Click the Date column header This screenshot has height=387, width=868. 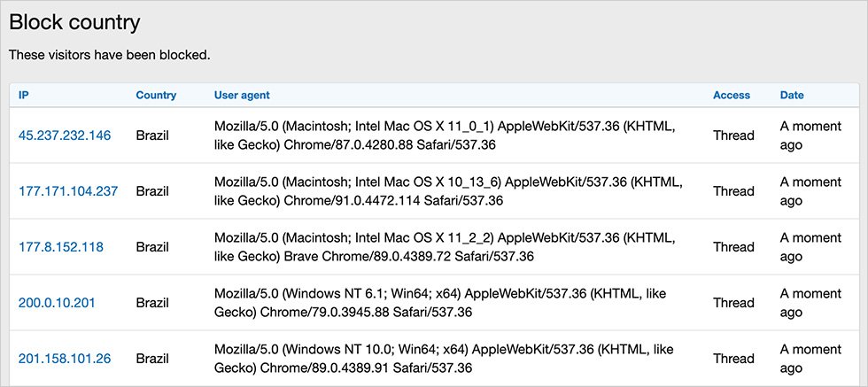[792, 96]
